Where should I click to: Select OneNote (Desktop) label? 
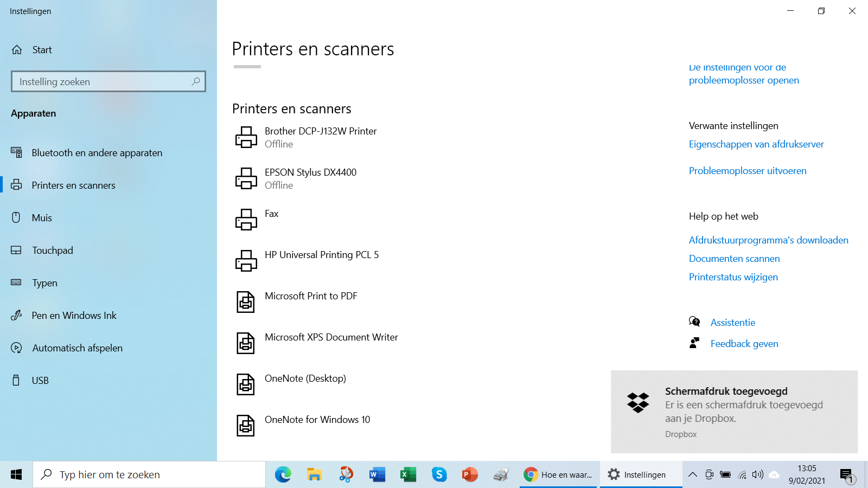coord(305,378)
